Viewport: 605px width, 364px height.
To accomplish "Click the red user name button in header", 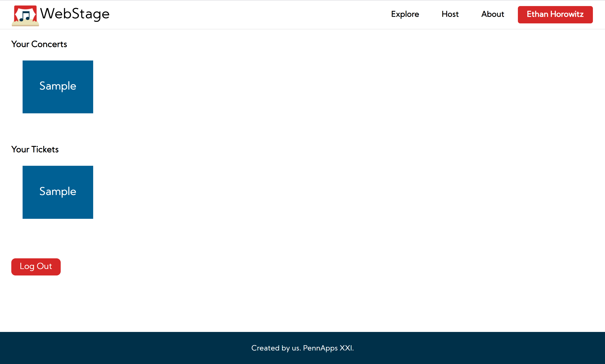I will pos(555,15).
